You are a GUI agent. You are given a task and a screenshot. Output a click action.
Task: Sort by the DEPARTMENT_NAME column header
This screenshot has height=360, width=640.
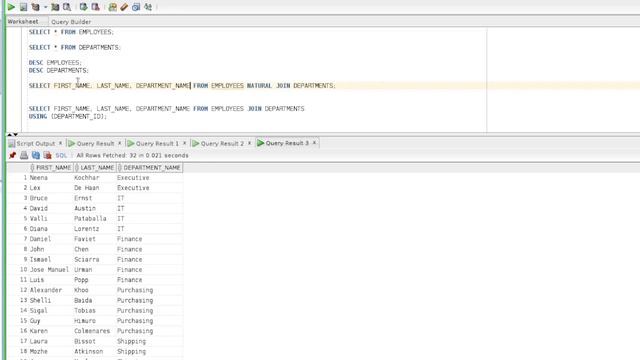pos(151,168)
